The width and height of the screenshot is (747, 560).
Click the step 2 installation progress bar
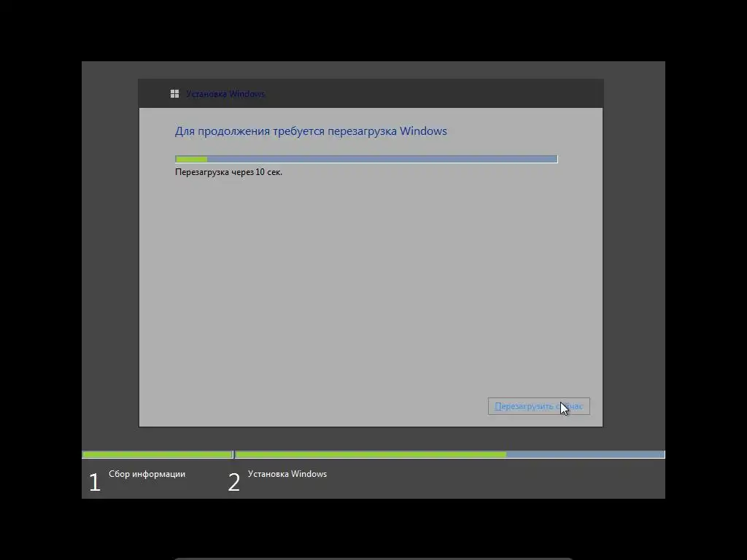click(449, 455)
